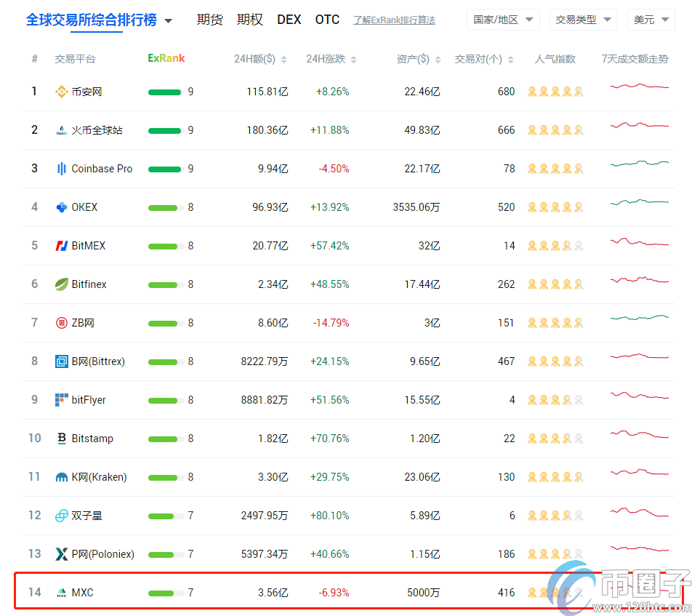Open the 火币全球站 exchange name link

(97, 130)
